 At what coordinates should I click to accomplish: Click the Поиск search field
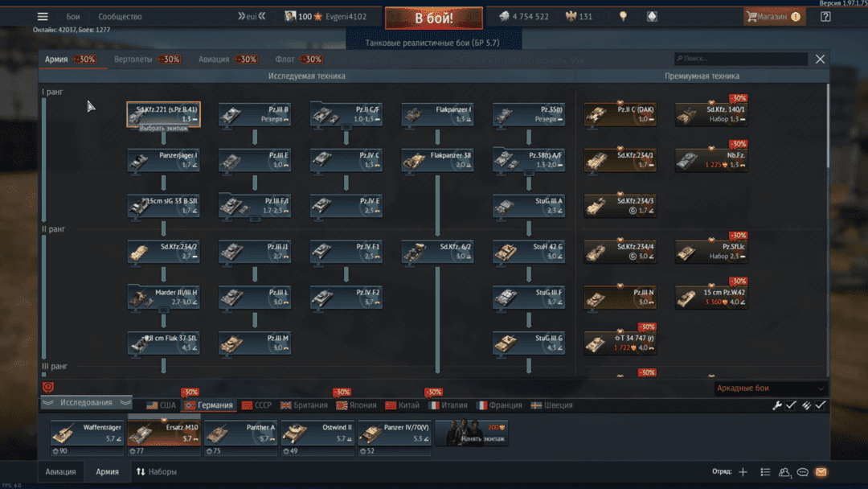click(x=741, y=59)
